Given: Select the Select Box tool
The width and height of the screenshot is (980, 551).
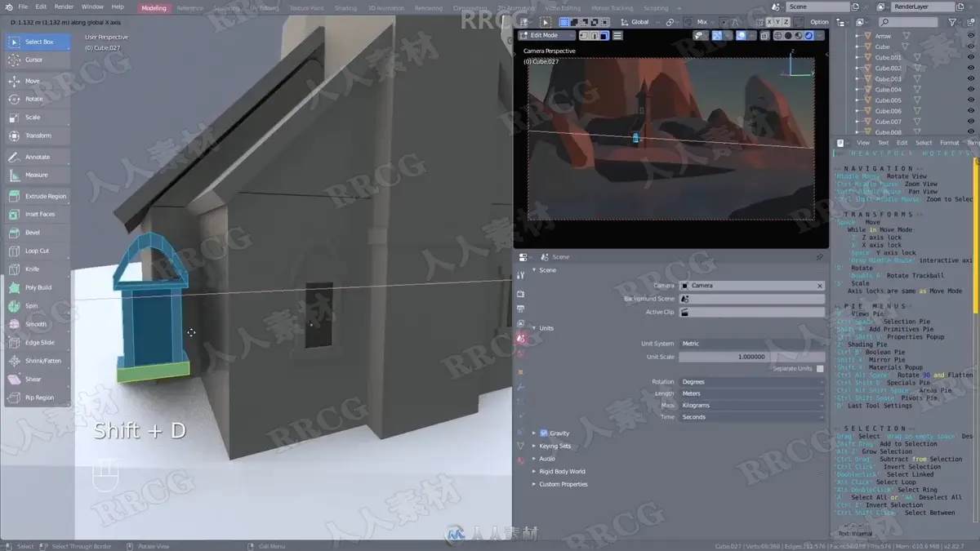Looking at the screenshot, I should click(x=38, y=42).
